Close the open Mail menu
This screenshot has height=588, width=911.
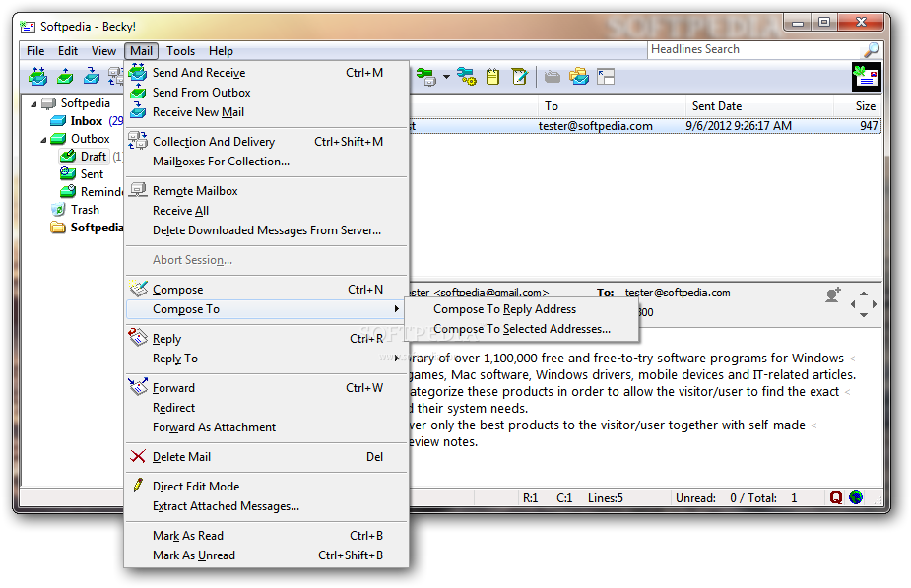141,51
